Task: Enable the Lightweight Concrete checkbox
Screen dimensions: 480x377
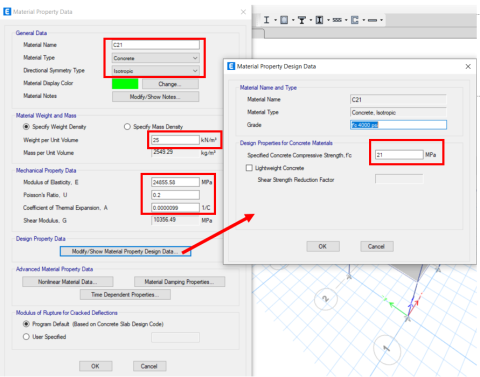Action: (x=249, y=168)
